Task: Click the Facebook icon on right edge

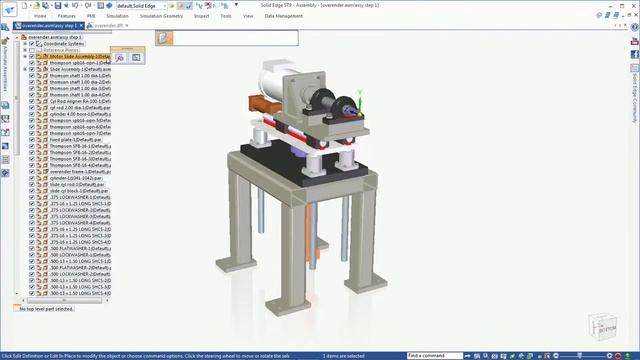Action: tap(635, 54)
